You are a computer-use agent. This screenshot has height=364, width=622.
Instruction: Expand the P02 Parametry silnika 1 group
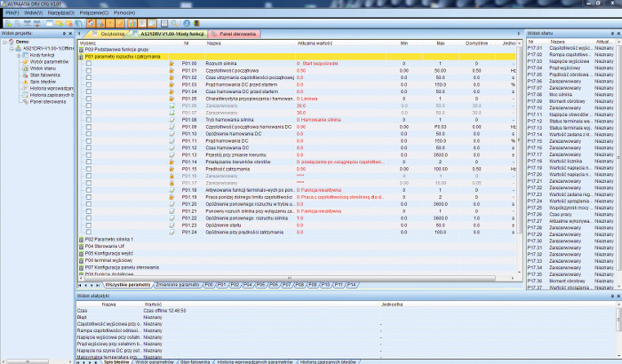tap(82, 239)
